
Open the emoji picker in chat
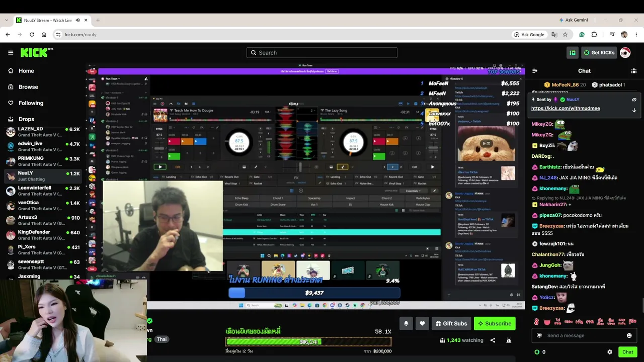pos(629,335)
